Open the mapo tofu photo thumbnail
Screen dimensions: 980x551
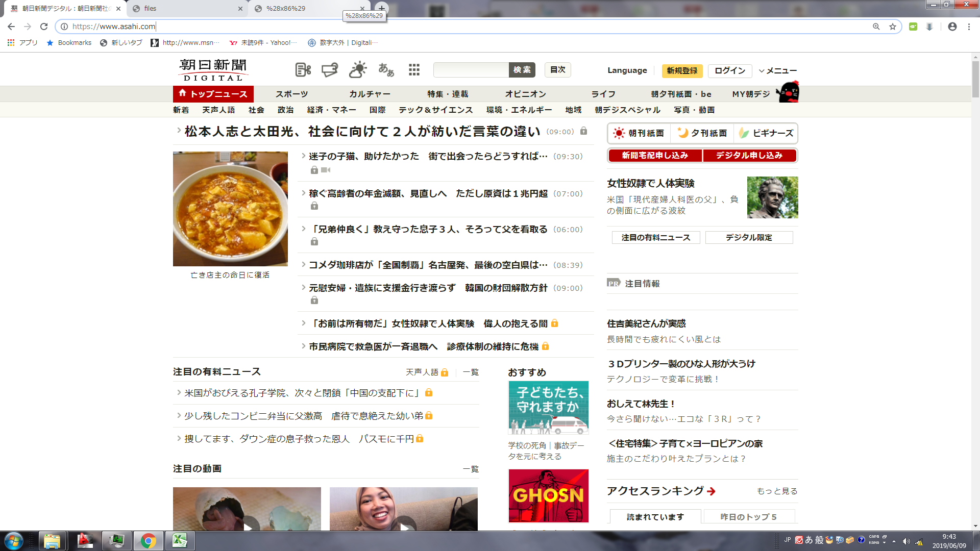tap(230, 209)
